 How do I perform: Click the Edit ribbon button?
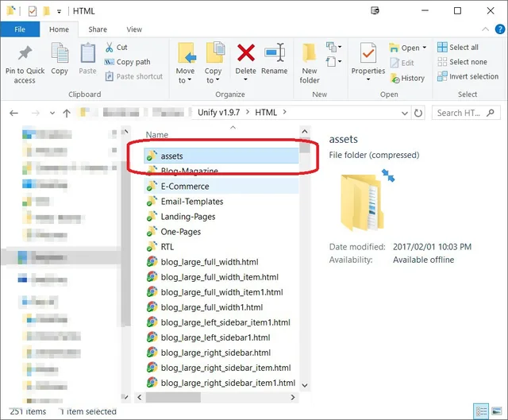tap(402, 63)
